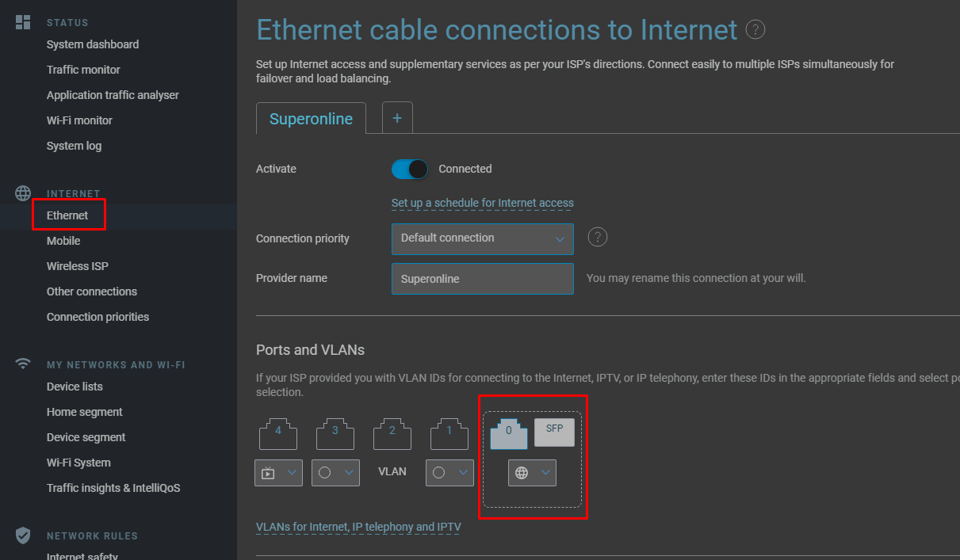
Task: Select port 0 WAN icon
Action: [509, 432]
